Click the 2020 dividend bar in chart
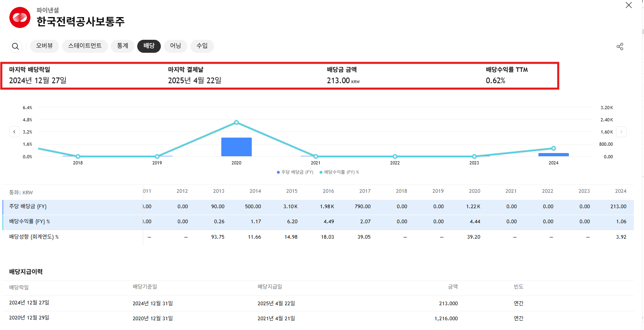Screen dimensions: 644x330 click(236, 147)
